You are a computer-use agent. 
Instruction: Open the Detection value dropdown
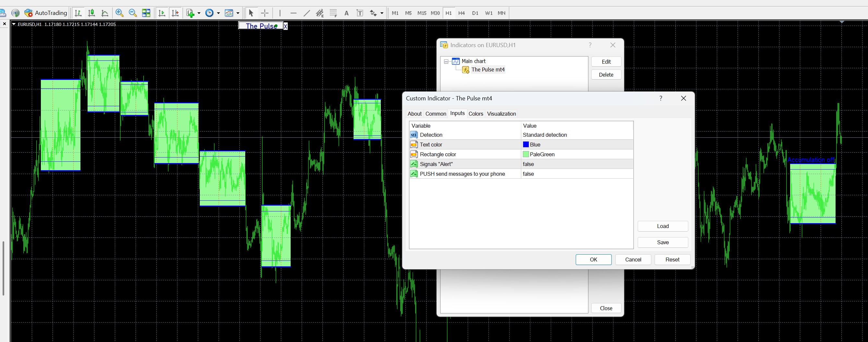click(x=576, y=135)
